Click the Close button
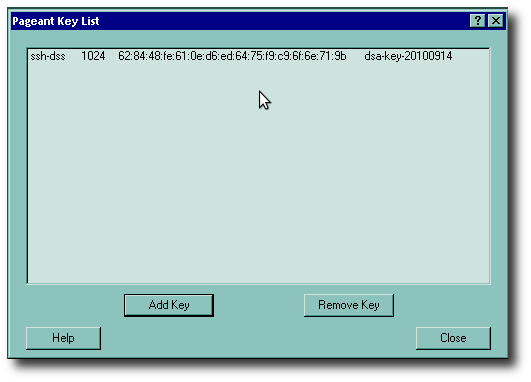Image resolution: width=531 pixels, height=382 pixels. coord(453,338)
